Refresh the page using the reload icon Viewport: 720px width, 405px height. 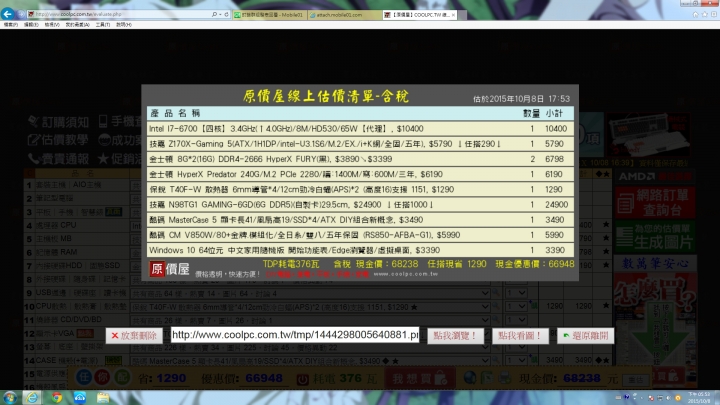(x=226, y=15)
